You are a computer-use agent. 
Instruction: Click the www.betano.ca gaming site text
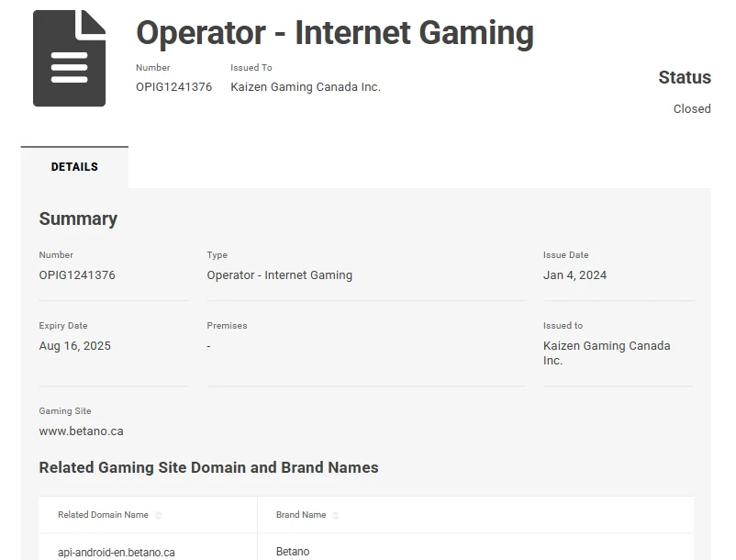81,431
